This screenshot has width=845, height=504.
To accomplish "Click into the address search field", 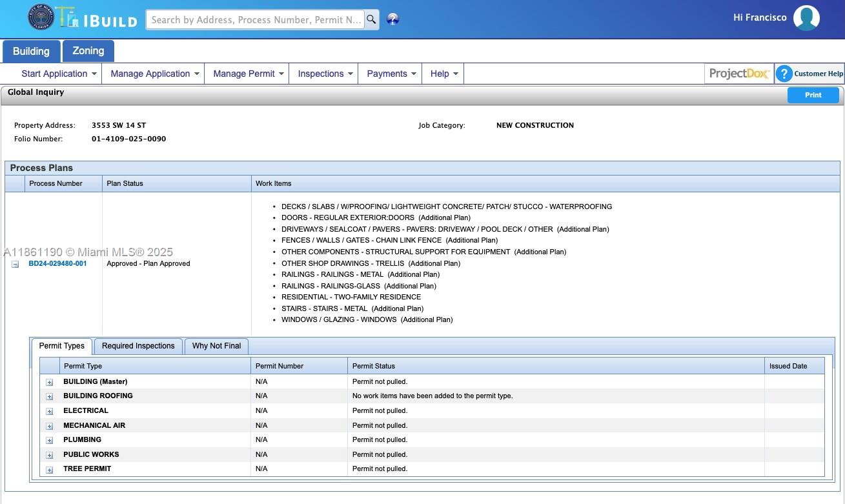I will click(256, 19).
